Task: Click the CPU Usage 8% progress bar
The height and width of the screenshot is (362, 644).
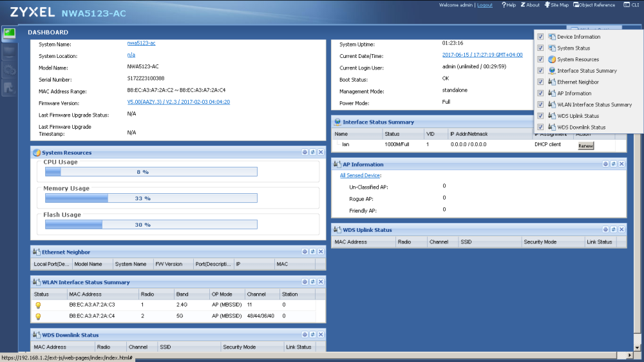Action: click(151, 172)
